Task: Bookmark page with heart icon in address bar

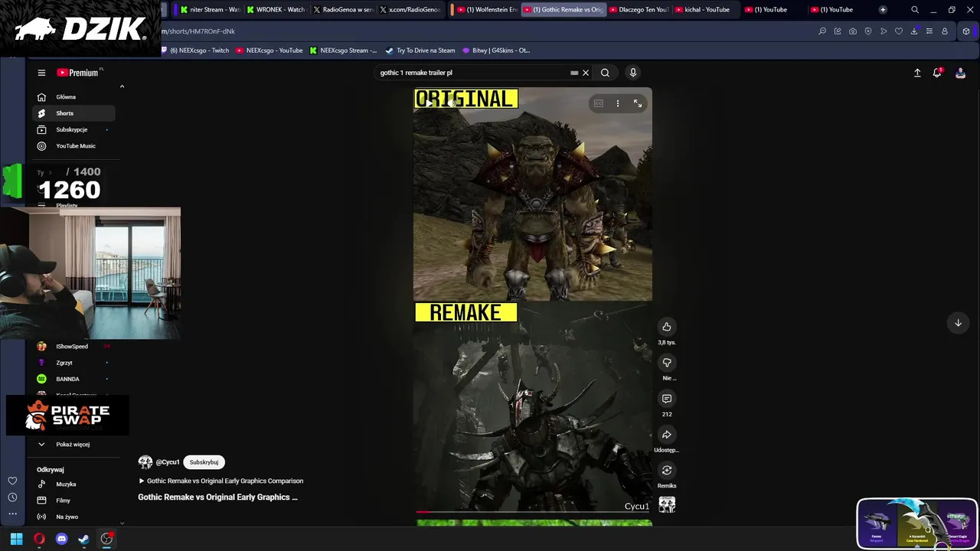Action: pos(899,31)
